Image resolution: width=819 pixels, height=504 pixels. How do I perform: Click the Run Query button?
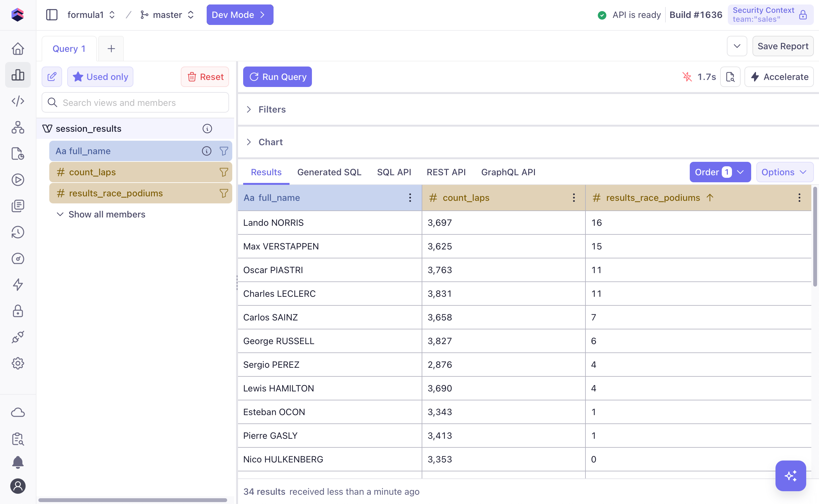pyautogui.click(x=277, y=77)
